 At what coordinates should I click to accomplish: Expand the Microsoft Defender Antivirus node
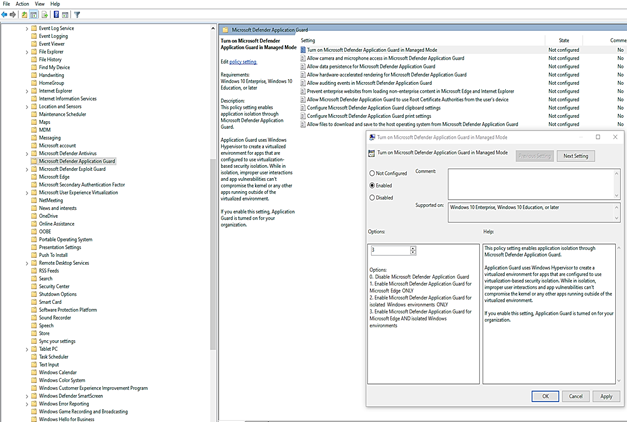(x=27, y=154)
